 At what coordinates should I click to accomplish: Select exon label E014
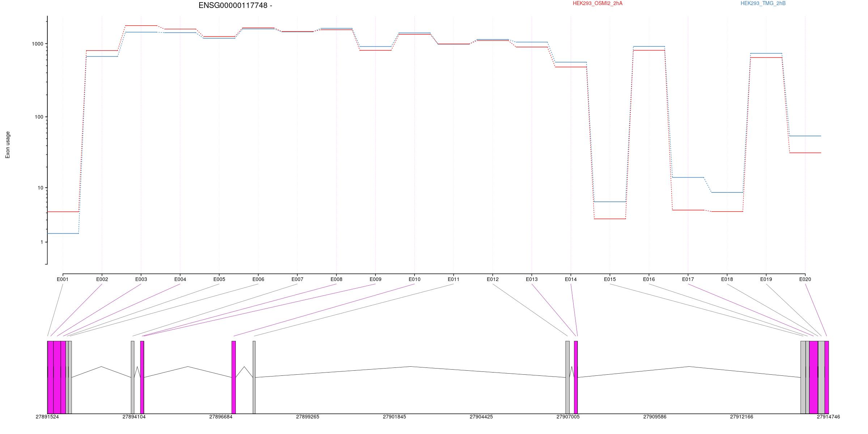click(571, 279)
